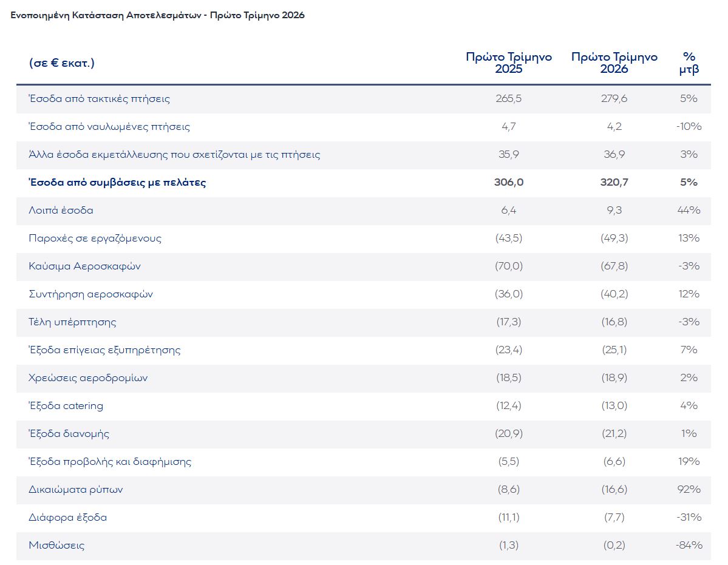Select the Μισθώσεις row label
The height and width of the screenshot is (565, 728).
(x=56, y=546)
